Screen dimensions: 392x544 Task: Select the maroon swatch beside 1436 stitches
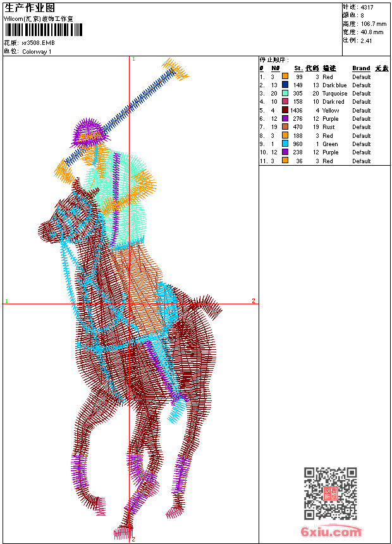[285, 109]
